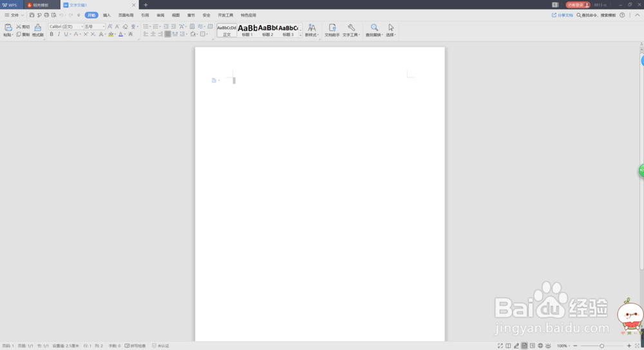The image size is (644, 350).
Task: Open the File (文件) menu dropdown arrow
Action: (22, 15)
